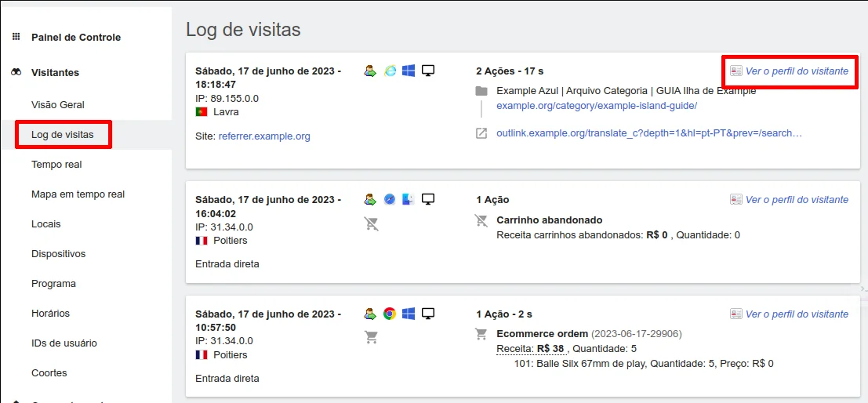Go to Dispositivos in the sidebar

point(58,254)
